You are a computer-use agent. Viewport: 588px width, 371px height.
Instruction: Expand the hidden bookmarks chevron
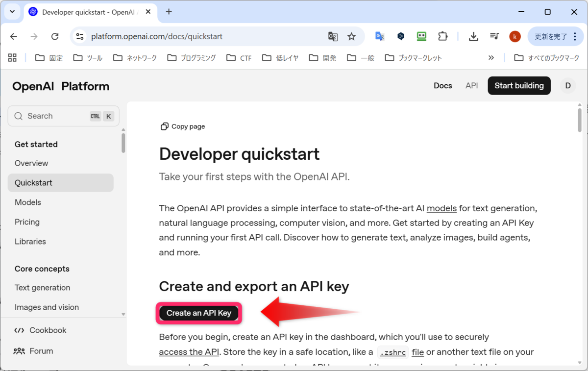491,57
